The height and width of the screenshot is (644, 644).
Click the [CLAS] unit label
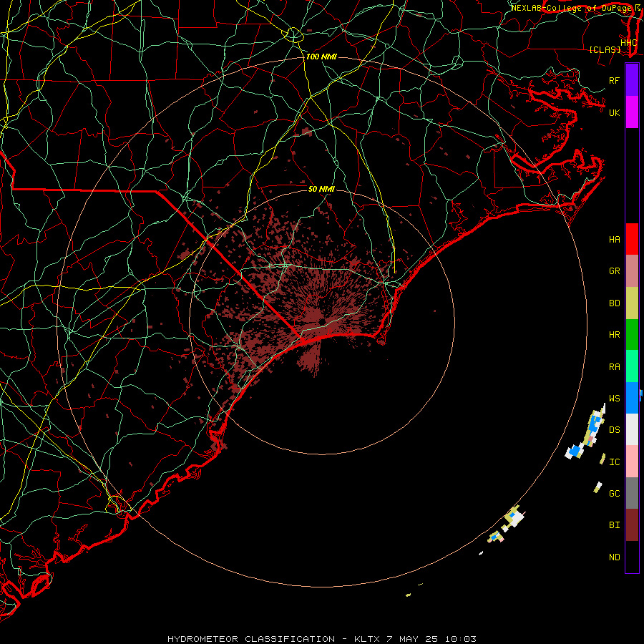point(605,50)
